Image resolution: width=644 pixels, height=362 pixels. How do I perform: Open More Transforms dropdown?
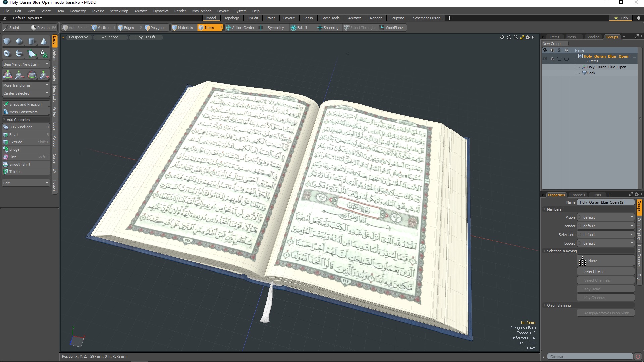[26, 85]
